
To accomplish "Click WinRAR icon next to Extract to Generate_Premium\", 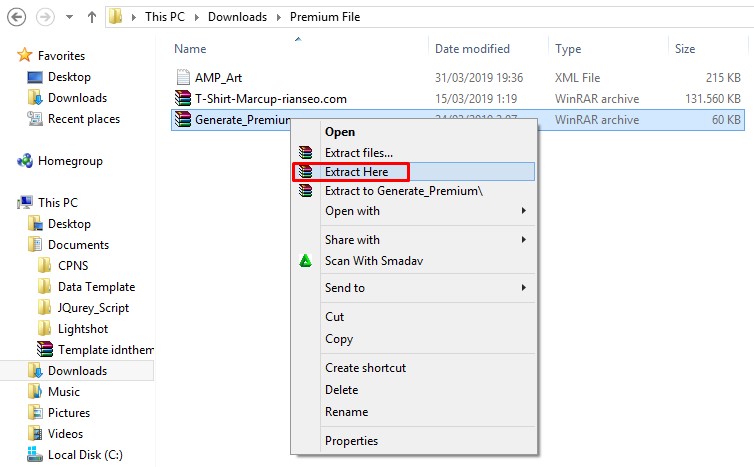I will (x=305, y=191).
